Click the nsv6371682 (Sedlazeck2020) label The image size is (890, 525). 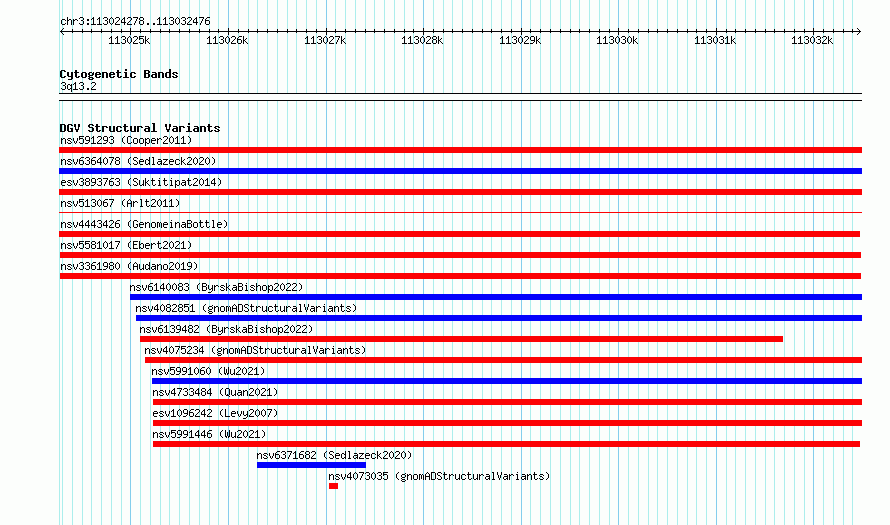point(334,455)
